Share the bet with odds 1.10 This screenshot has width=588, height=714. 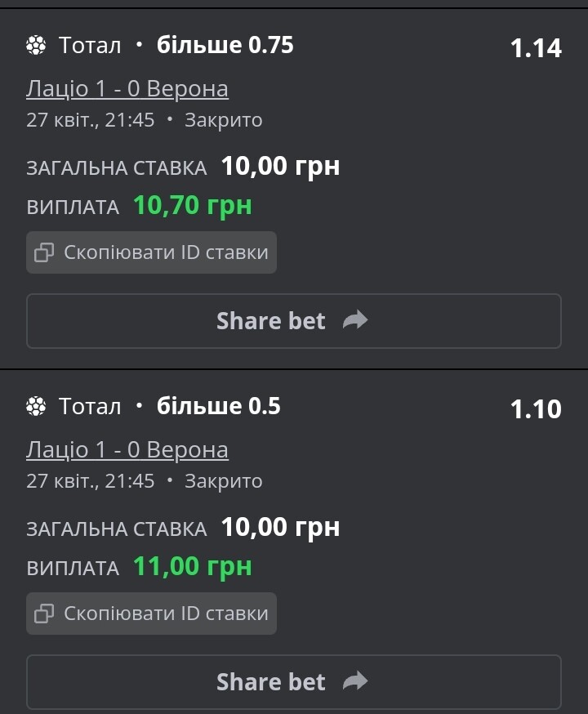point(294,682)
